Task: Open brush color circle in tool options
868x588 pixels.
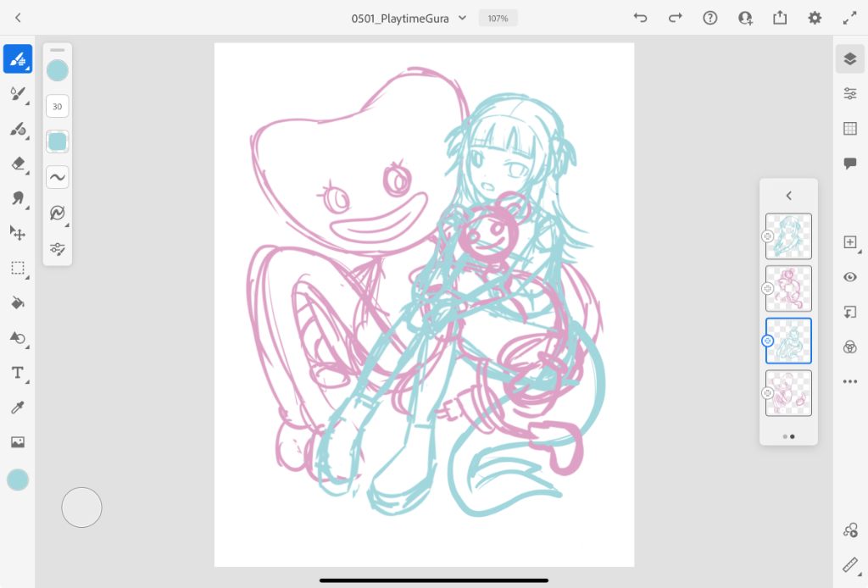Action: [58, 71]
